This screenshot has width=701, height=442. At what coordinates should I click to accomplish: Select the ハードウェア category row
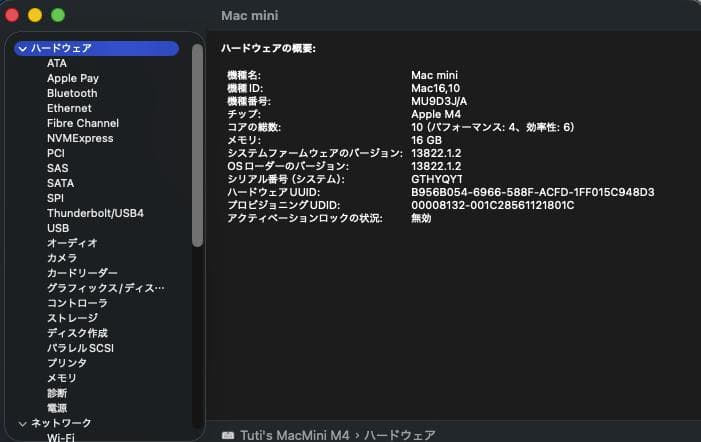(x=97, y=48)
